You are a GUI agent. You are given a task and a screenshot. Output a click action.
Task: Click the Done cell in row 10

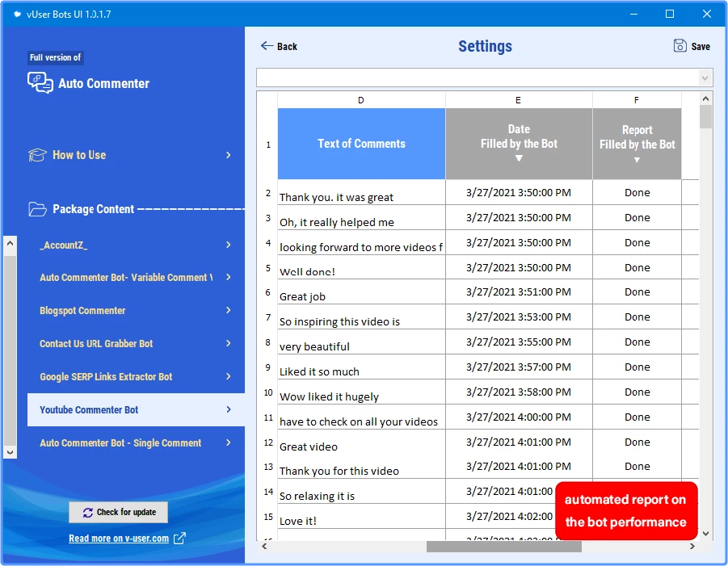click(x=637, y=392)
